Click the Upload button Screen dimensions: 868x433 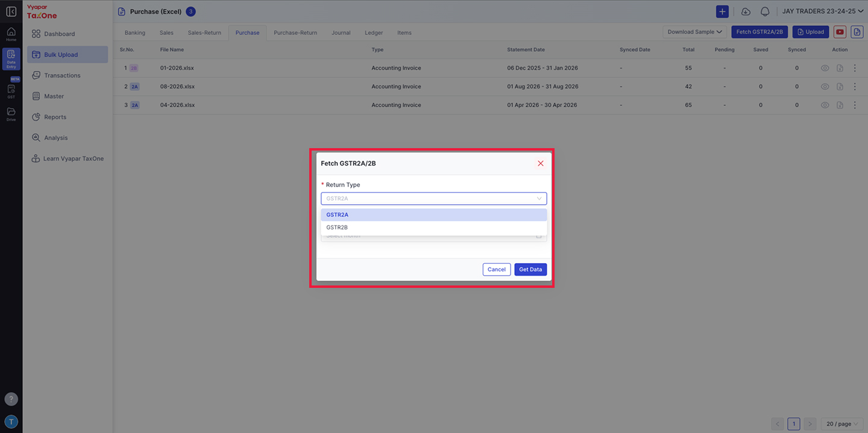tap(811, 32)
